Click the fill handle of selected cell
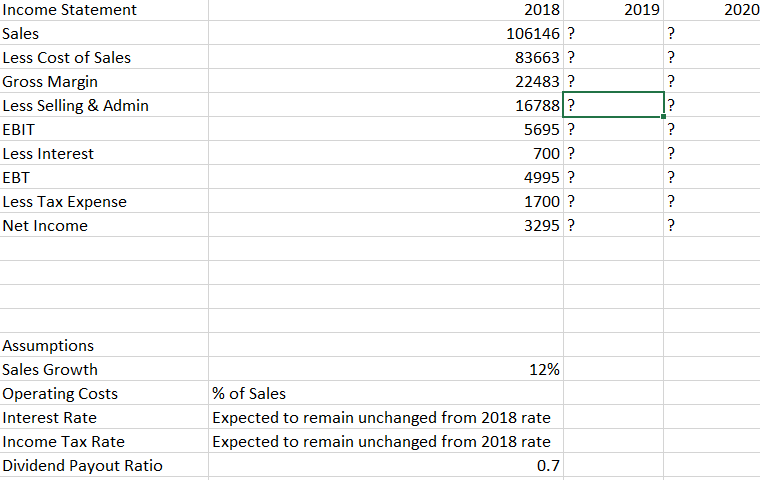The height and width of the screenshot is (480, 760). click(x=663, y=116)
